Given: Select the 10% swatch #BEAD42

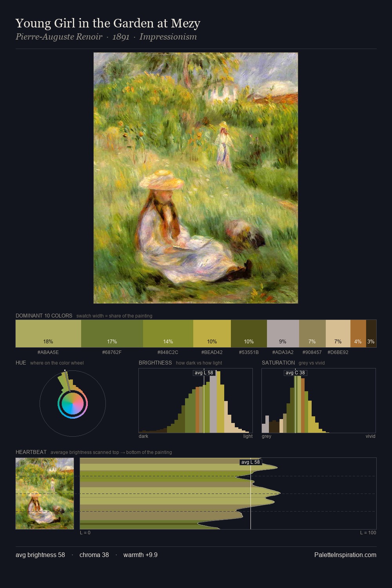Looking at the screenshot, I should (212, 334).
